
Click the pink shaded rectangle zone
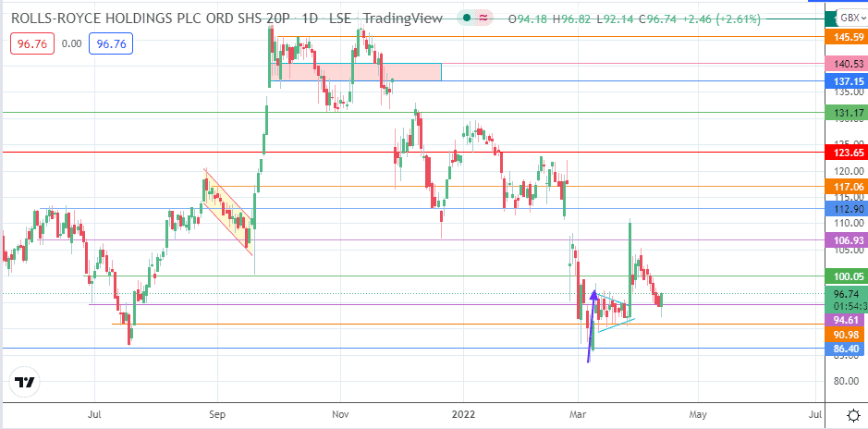tap(356, 72)
